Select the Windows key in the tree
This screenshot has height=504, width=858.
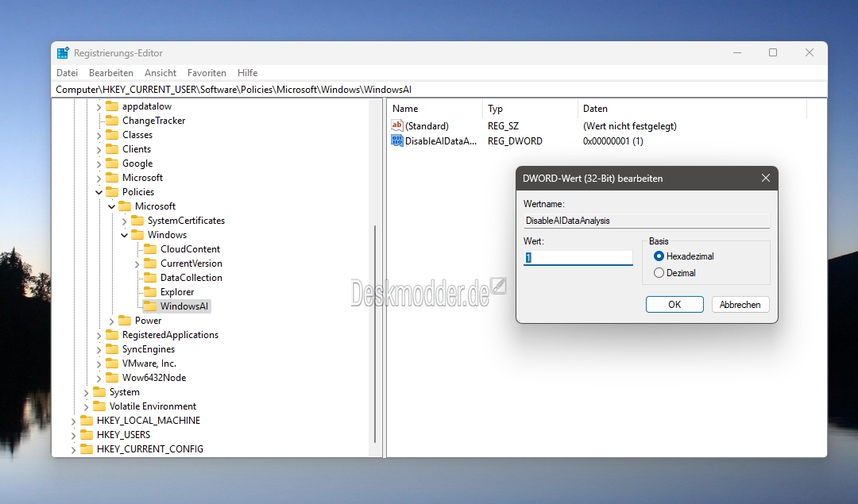[x=167, y=234]
